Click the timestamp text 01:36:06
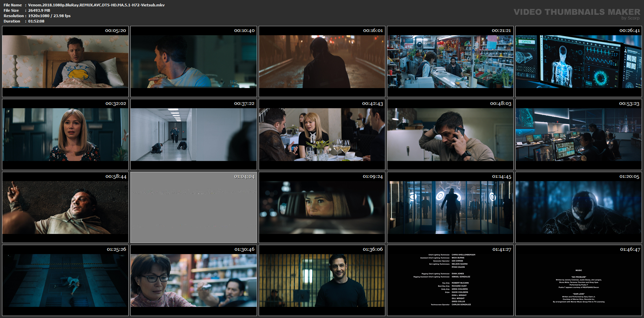The image size is (644, 318). click(373, 249)
